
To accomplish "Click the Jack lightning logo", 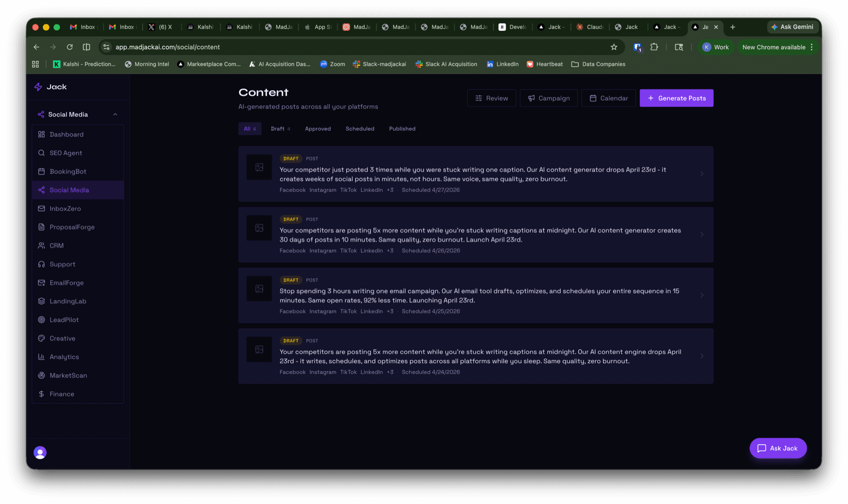I will pyautogui.click(x=38, y=87).
